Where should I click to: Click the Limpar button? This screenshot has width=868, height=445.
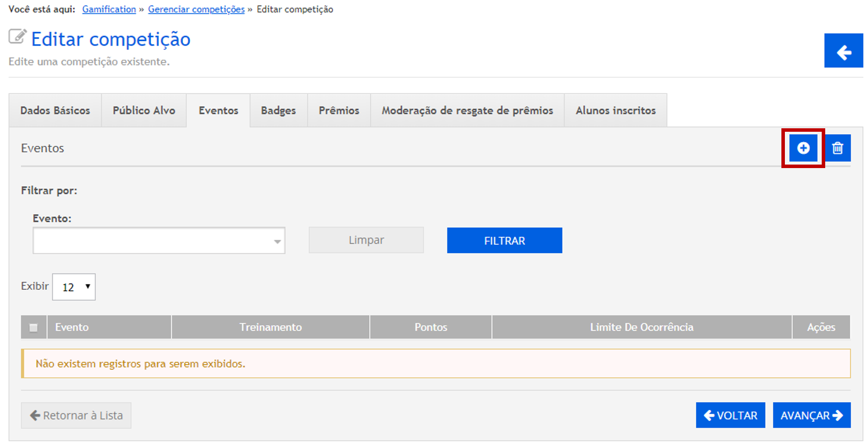(x=366, y=240)
